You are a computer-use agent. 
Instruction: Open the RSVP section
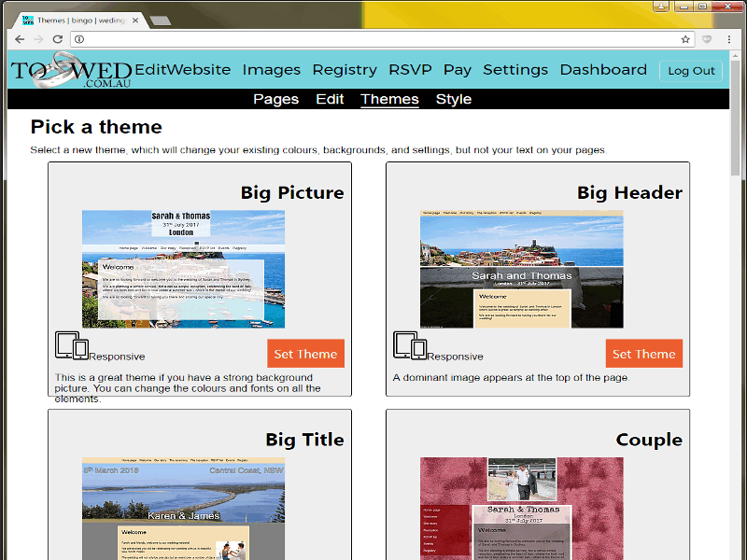point(410,69)
